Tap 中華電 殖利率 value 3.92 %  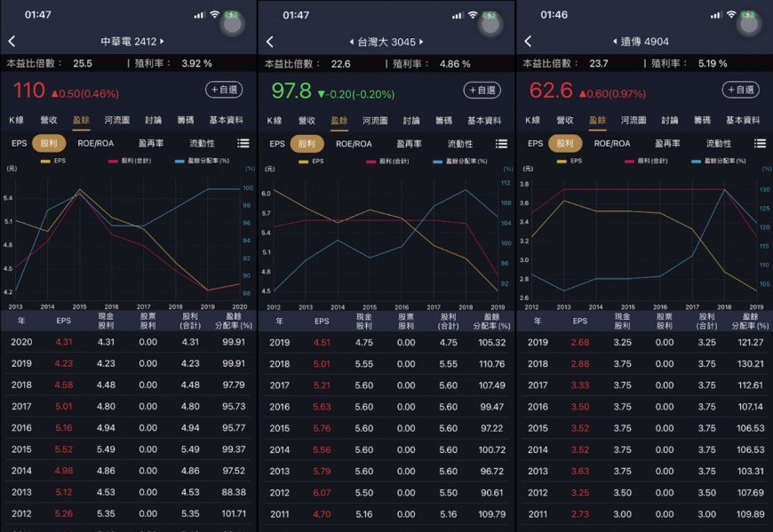196,63
